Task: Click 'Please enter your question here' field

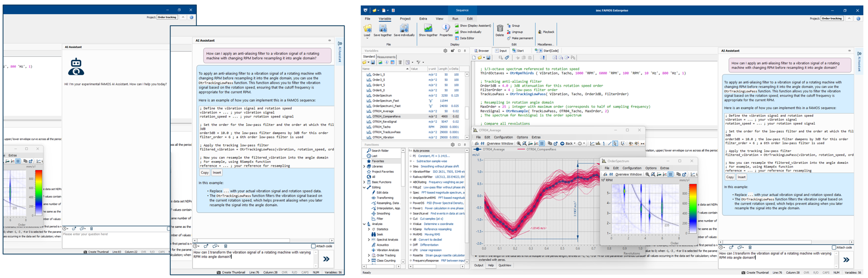Action: click(x=115, y=241)
